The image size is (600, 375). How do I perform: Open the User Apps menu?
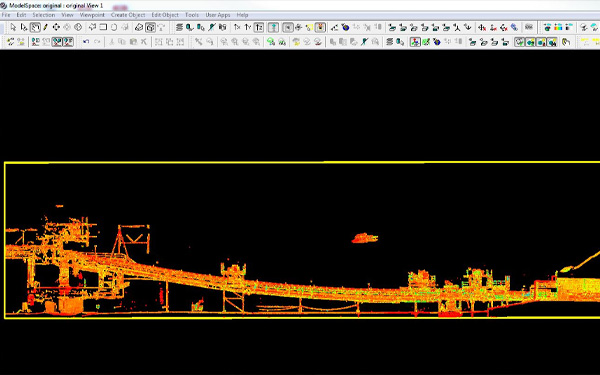pos(218,15)
